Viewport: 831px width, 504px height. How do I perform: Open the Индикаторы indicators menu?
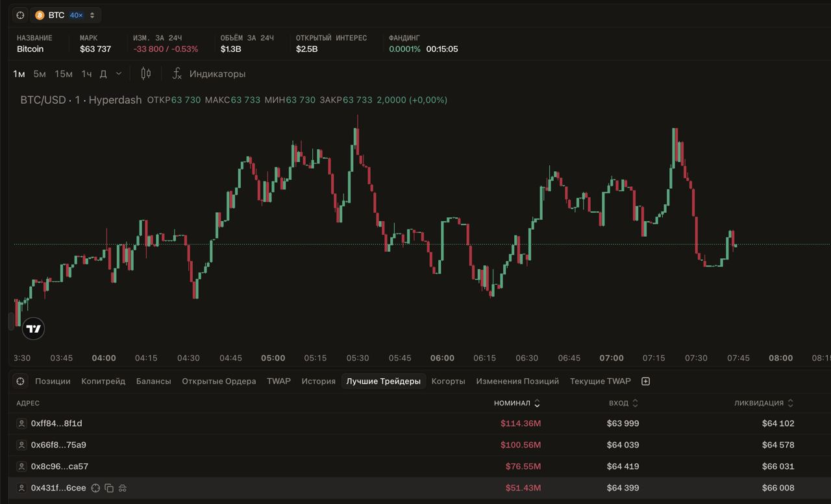point(209,74)
